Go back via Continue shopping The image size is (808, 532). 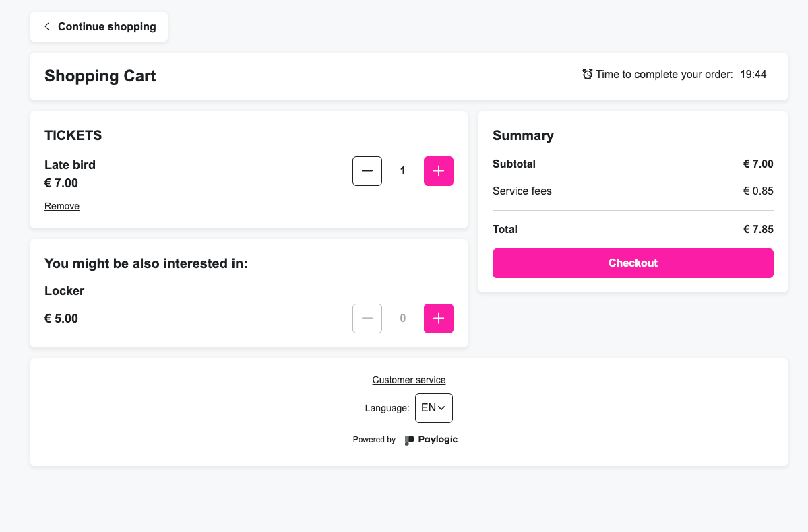click(106, 27)
